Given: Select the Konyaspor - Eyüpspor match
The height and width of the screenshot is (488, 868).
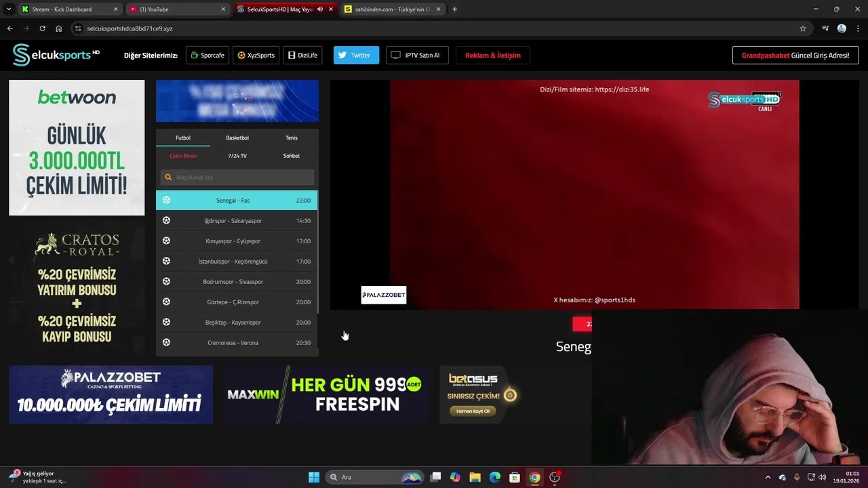Looking at the screenshot, I should point(237,241).
